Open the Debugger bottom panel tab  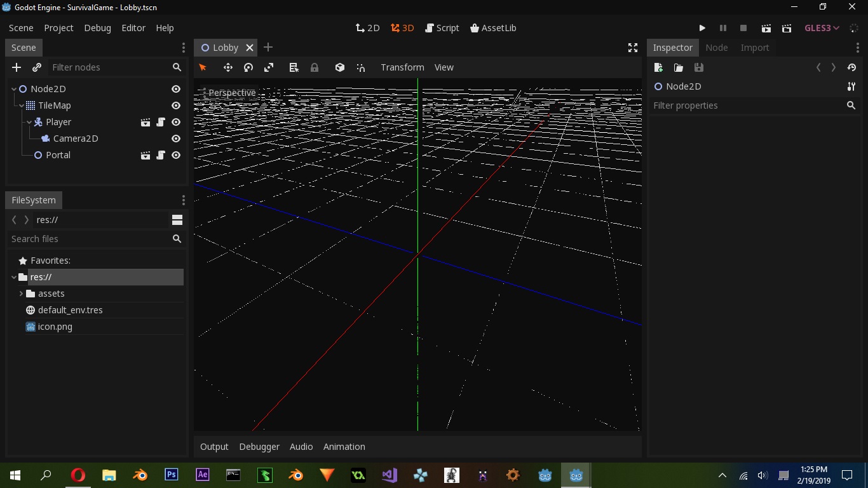(x=259, y=447)
